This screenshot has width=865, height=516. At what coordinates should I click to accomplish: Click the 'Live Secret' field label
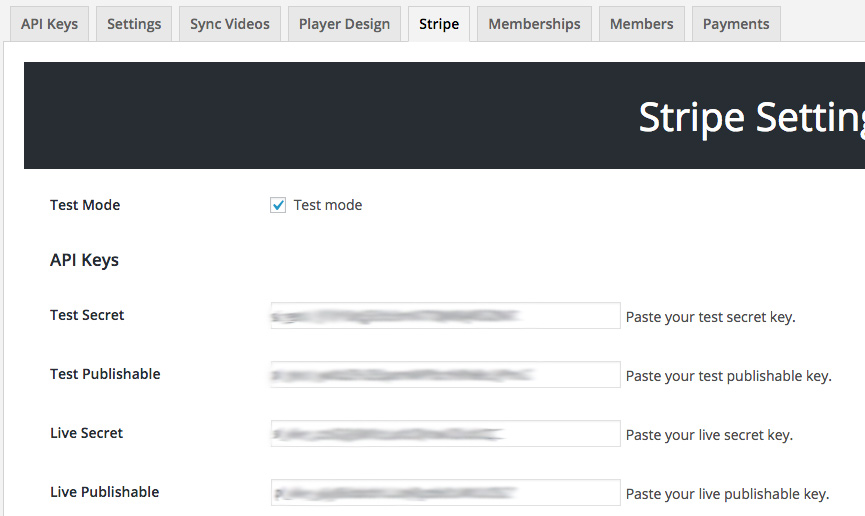coord(87,433)
